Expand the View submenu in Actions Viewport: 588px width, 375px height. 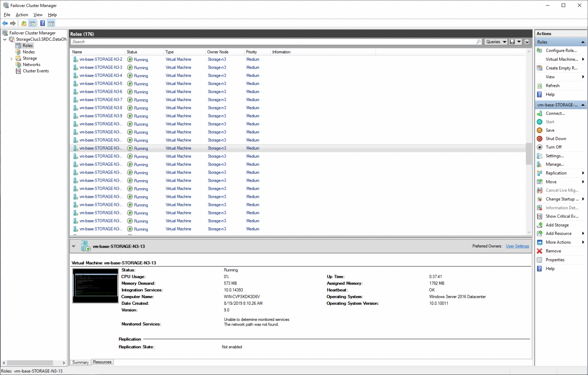pos(583,77)
